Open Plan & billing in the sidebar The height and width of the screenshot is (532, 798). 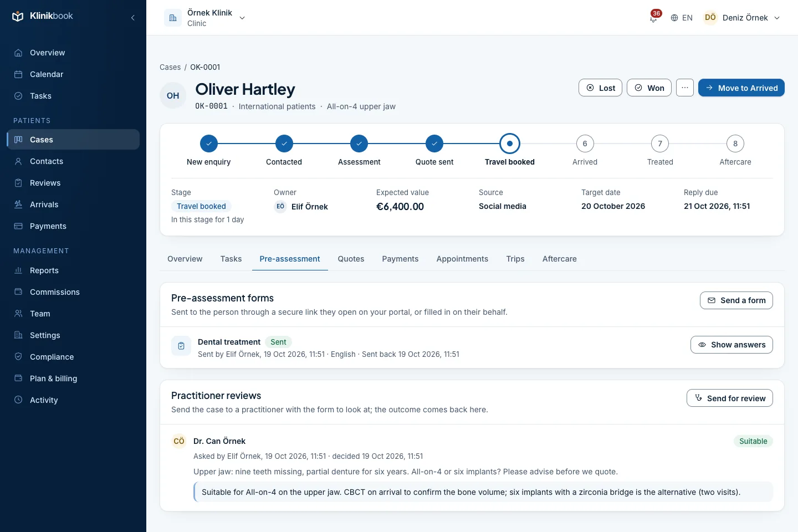(73, 378)
